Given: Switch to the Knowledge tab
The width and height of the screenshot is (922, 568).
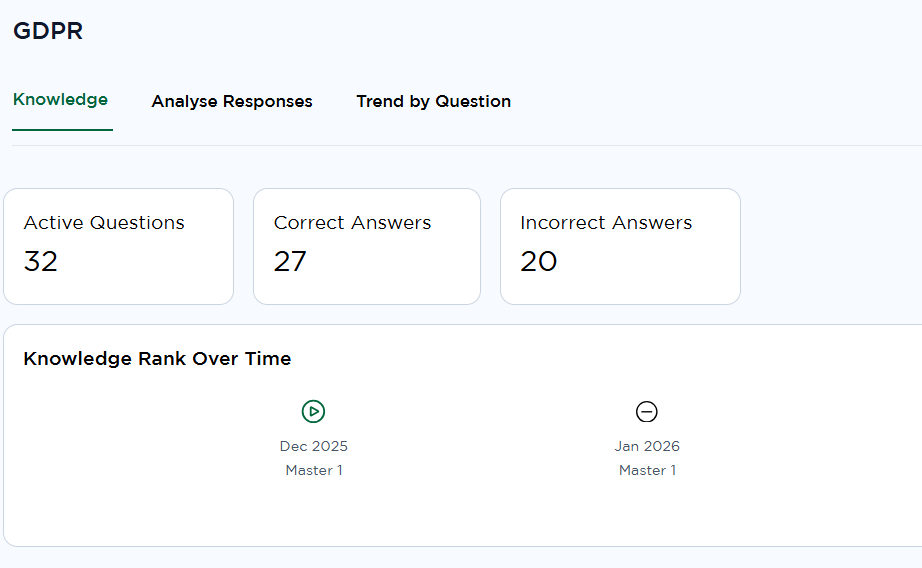Looking at the screenshot, I should coord(60,100).
